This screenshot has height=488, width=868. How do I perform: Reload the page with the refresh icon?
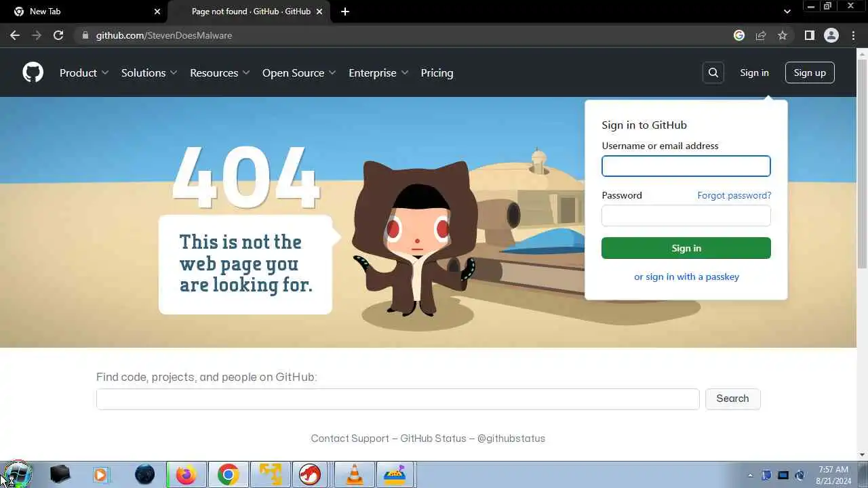pos(58,35)
